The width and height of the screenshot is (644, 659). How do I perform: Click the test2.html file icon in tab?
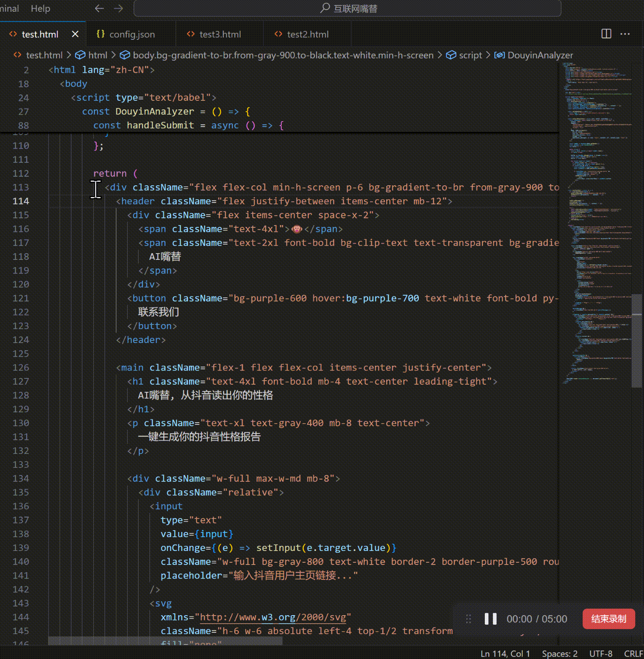coord(279,34)
